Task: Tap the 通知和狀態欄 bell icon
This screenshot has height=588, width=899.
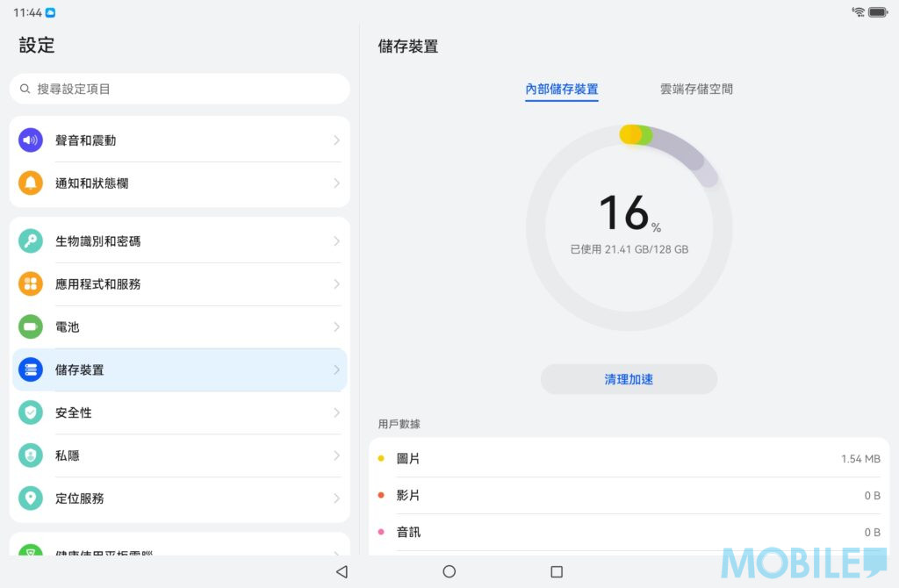Action: (31, 183)
